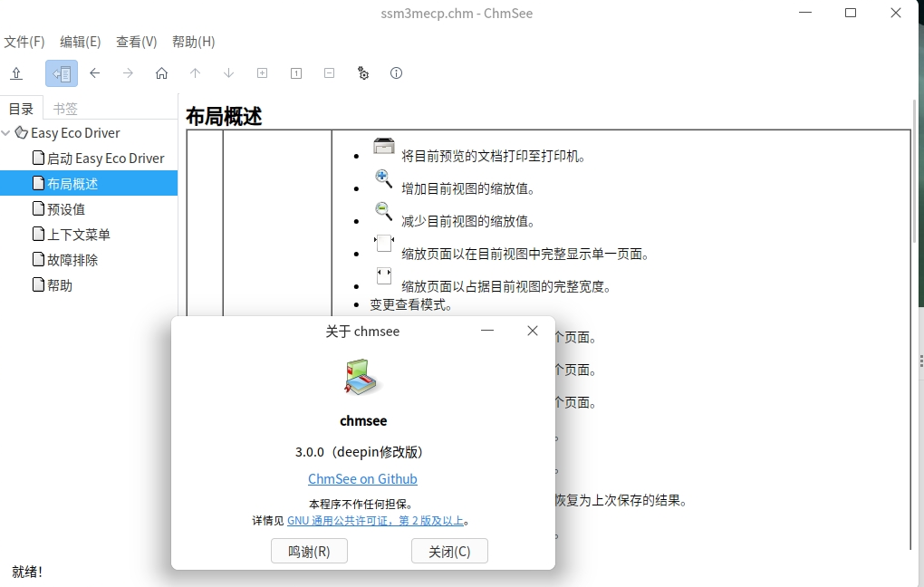Click the fit single page icon in document
Image resolution: width=924 pixels, height=587 pixels.
tap(383, 243)
